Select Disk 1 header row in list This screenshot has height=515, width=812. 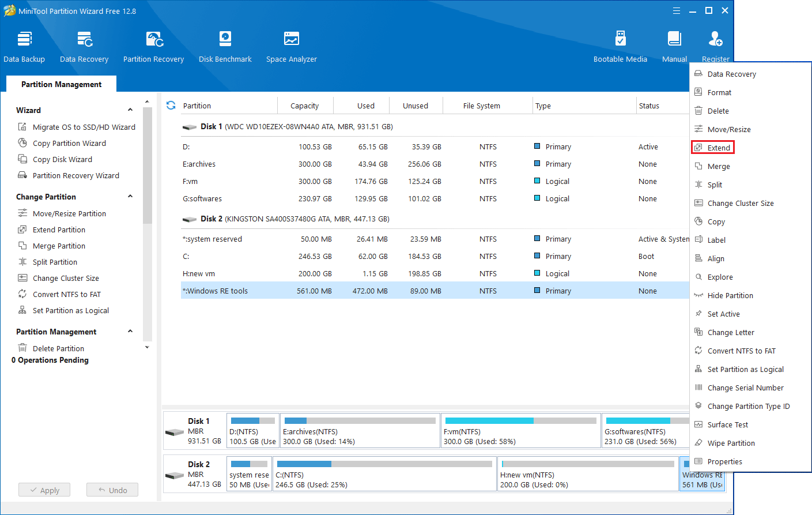point(435,126)
